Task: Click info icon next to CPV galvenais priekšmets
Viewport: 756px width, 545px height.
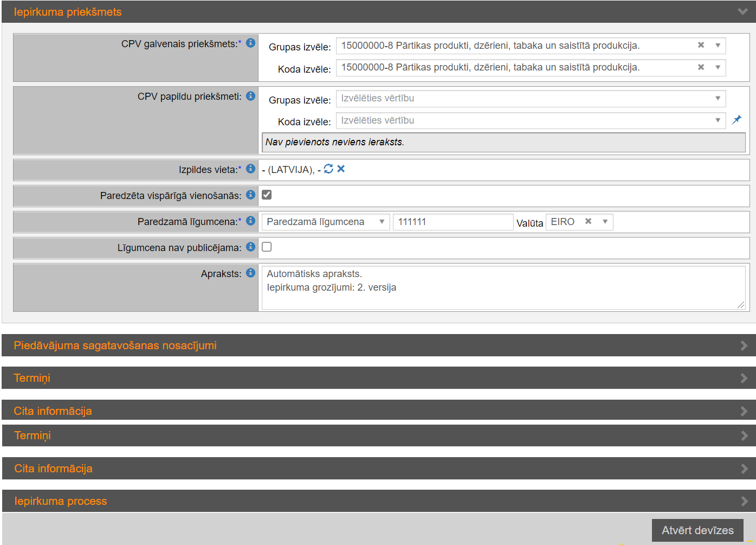Action: point(250,43)
